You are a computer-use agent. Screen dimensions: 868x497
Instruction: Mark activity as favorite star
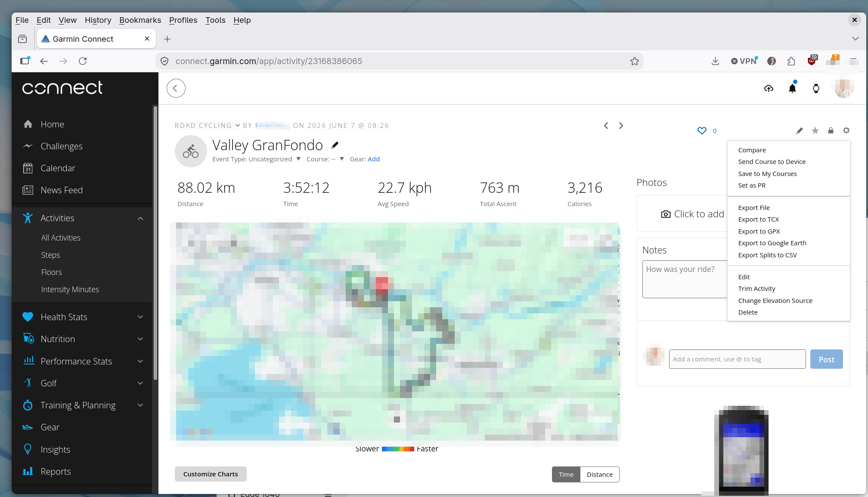tap(815, 130)
